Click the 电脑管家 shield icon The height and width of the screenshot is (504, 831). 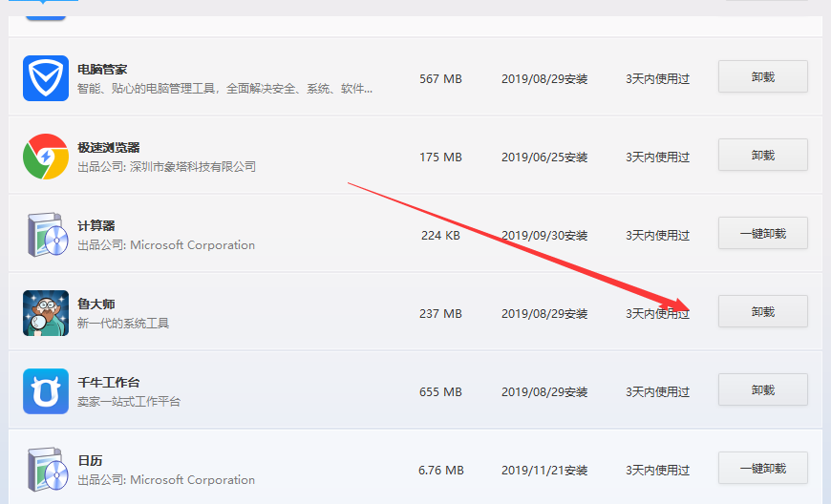[x=46, y=78]
